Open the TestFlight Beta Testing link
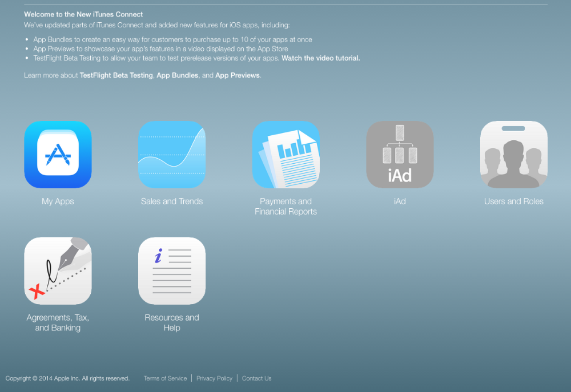Image resolution: width=571 pixels, height=392 pixels. coord(116,75)
